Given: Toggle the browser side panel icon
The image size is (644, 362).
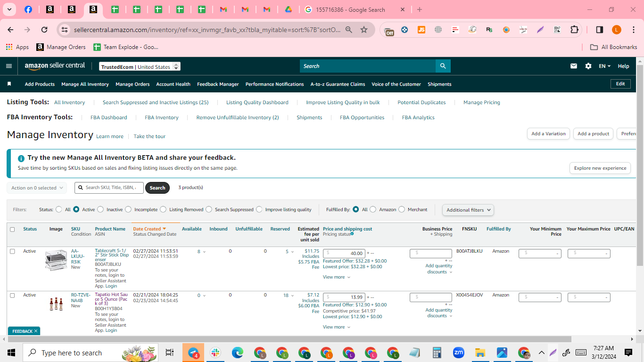Looking at the screenshot, I should click(x=599, y=30).
